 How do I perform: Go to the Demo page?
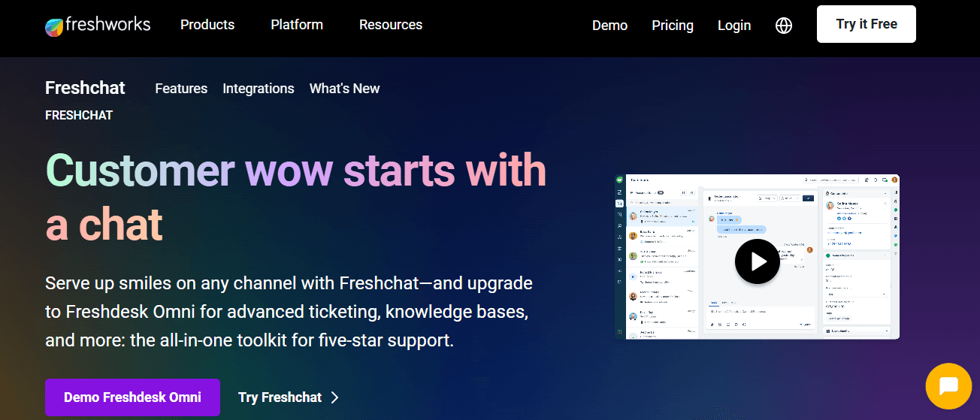tap(609, 26)
